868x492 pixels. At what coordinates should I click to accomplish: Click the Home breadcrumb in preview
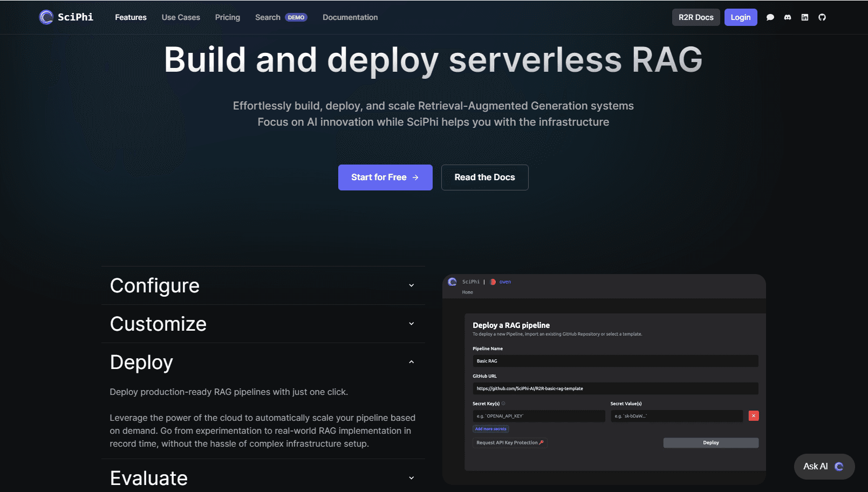468,292
